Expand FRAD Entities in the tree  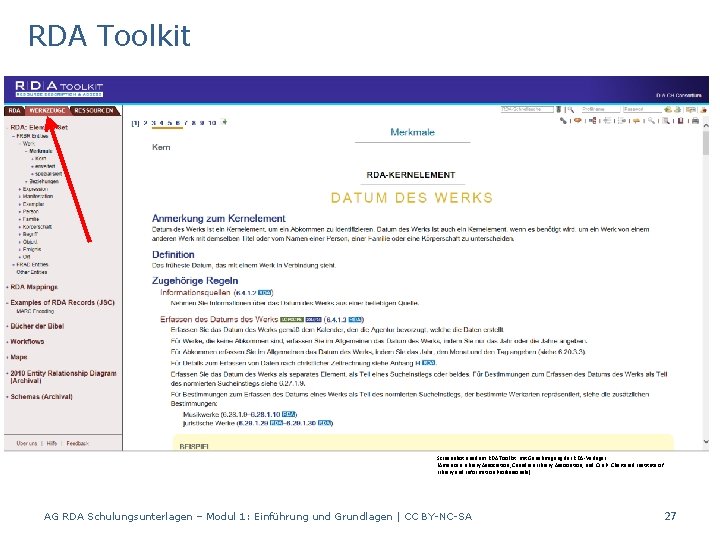pyautogui.click(x=13, y=265)
